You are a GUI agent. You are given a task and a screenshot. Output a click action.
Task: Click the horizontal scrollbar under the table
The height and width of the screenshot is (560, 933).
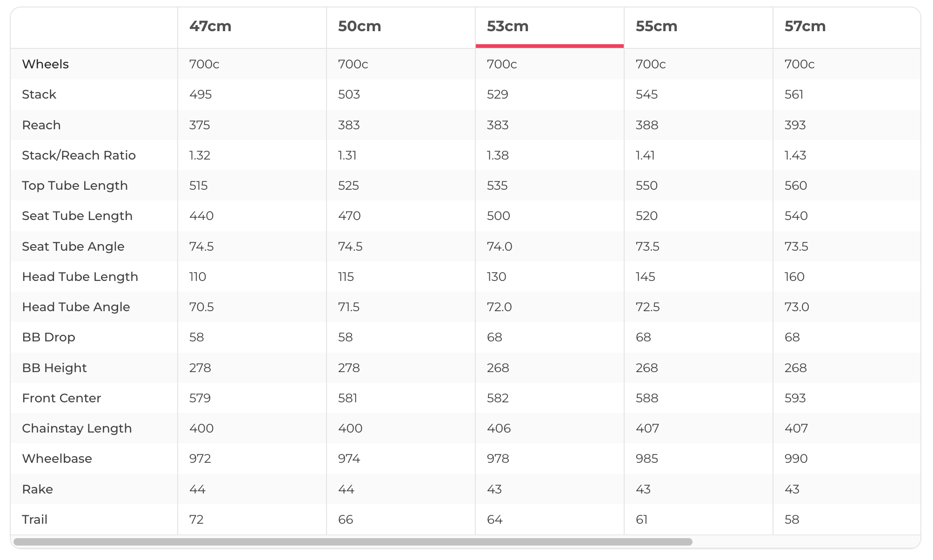click(x=353, y=542)
